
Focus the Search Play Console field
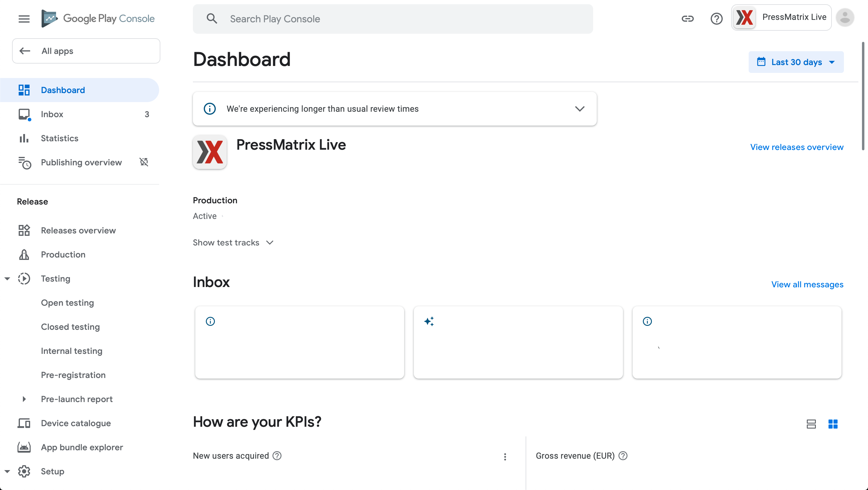click(392, 19)
